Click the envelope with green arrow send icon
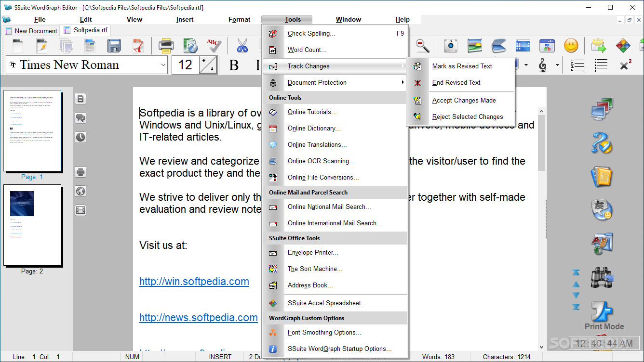This screenshot has width=644, height=362. point(599,46)
